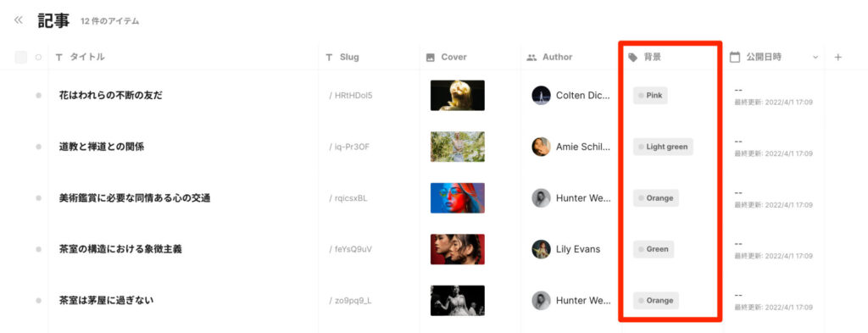This screenshot has width=868, height=333.
Task: Open article 茶室の構造における象徴主義
Action: tap(120, 249)
